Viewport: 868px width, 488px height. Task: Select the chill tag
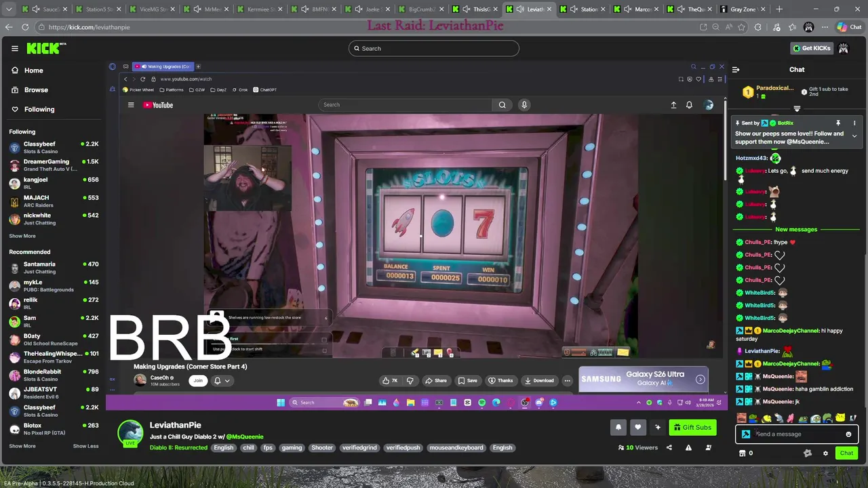click(x=248, y=447)
